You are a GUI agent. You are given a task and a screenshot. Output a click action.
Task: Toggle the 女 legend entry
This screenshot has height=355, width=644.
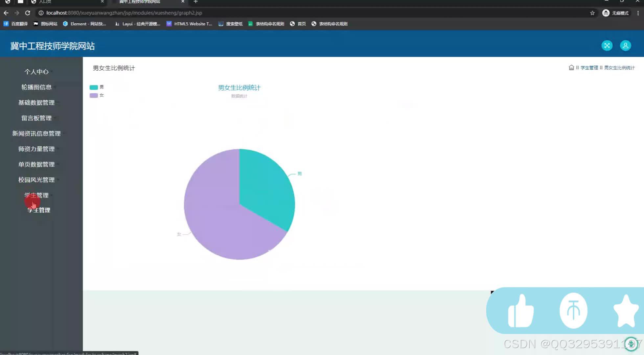pos(97,95)
